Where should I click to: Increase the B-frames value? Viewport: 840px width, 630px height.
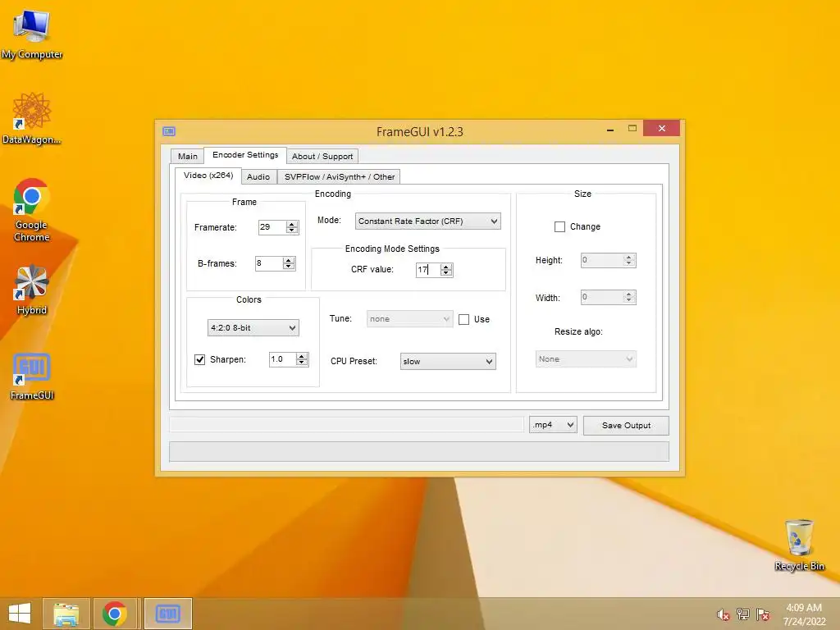pos(289,260)
